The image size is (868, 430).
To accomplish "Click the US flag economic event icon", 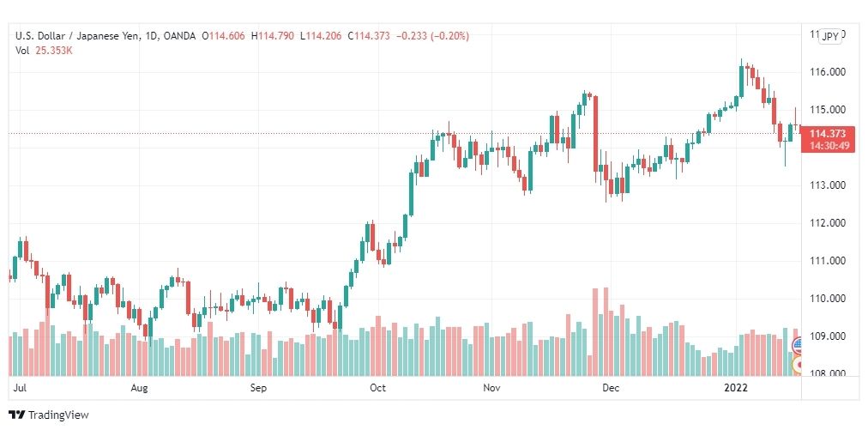I will [799, 346].
